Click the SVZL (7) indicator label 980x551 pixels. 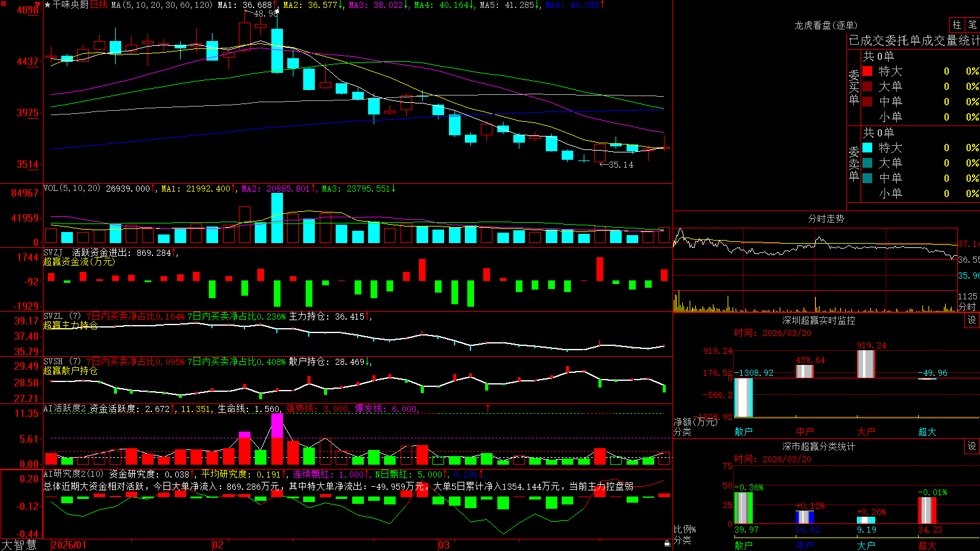click(x=62, y=317)
